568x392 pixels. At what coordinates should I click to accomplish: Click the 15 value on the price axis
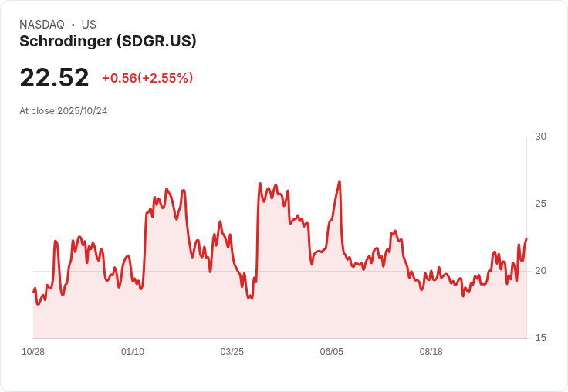point(540,338)
